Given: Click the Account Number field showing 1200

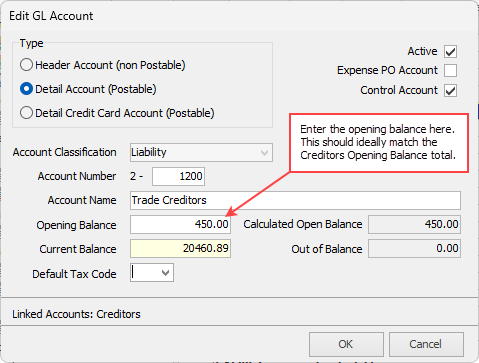Looking at the screenshot, I should (x=178, y=176).
